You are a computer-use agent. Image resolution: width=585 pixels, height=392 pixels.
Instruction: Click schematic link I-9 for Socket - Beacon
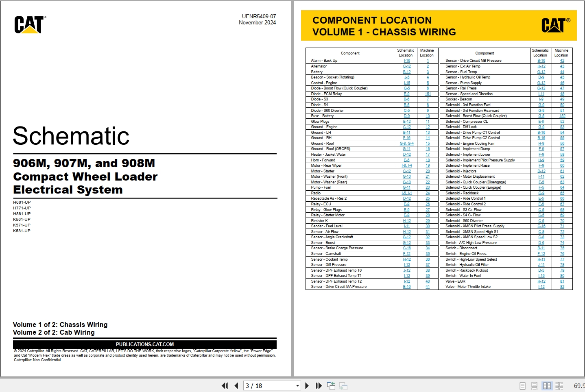point(541,99)
